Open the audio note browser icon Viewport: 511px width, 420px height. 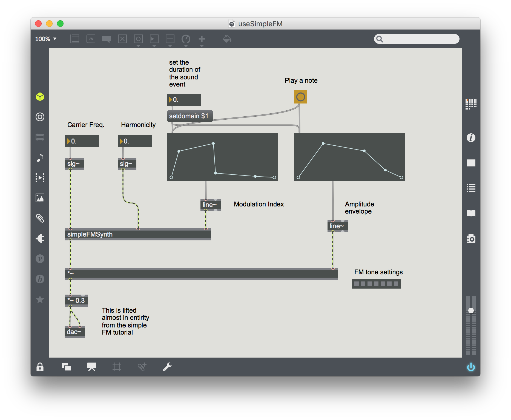click(x=40, y=157)
